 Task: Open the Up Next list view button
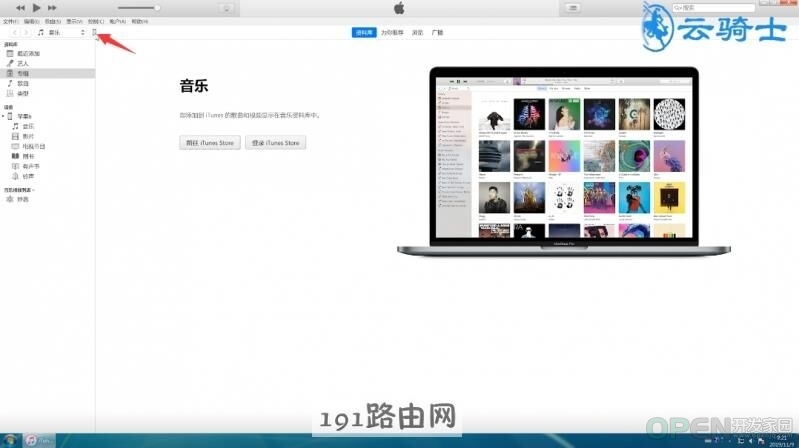(x=573, y=8)
